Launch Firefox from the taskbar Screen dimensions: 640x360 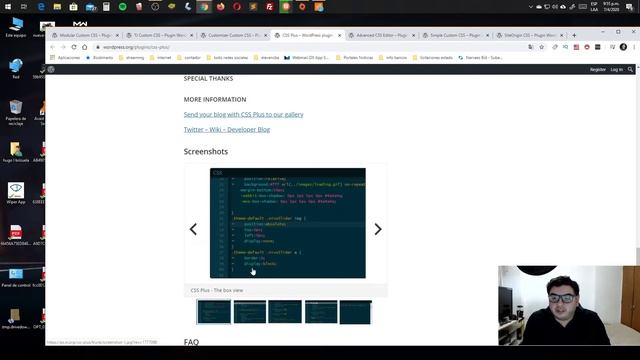tap(220, 7)
